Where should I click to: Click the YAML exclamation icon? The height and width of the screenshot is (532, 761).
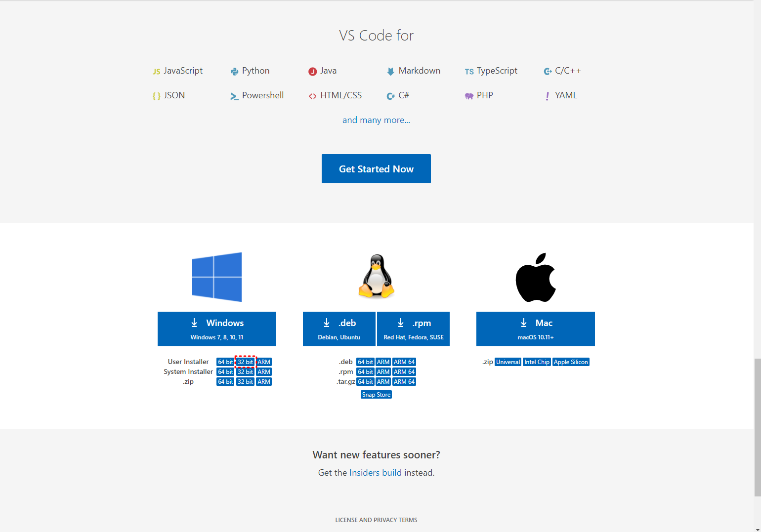click(x=547, y=96)
